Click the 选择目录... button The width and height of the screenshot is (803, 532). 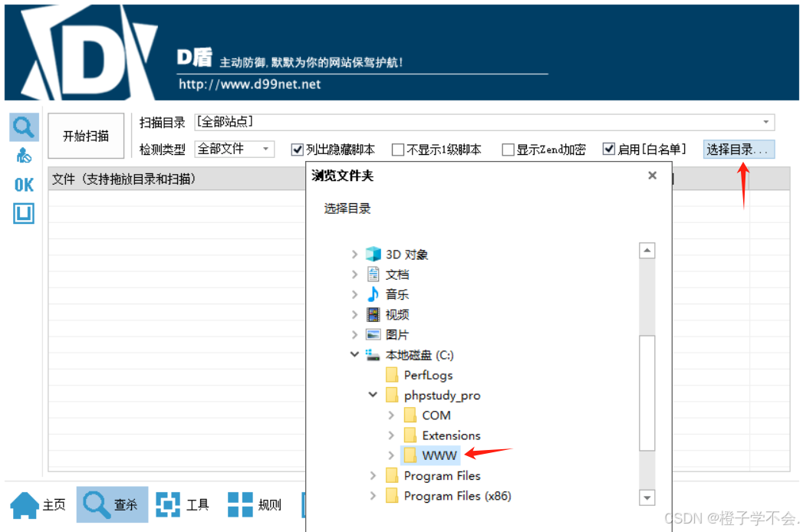[x=739, y=149]
